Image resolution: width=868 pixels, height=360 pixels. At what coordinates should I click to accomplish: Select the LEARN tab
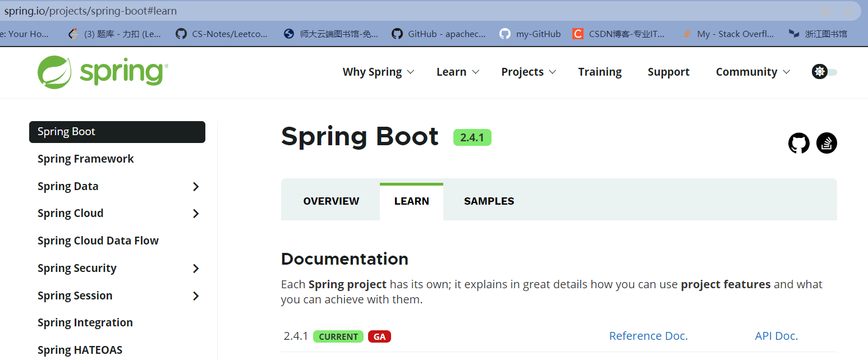(411, 201)
